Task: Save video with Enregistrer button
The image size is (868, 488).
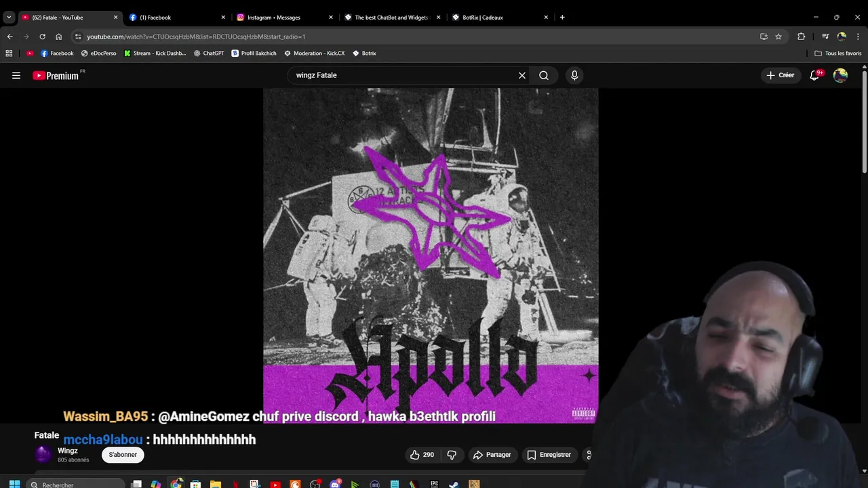Action: tap(549, 455)
